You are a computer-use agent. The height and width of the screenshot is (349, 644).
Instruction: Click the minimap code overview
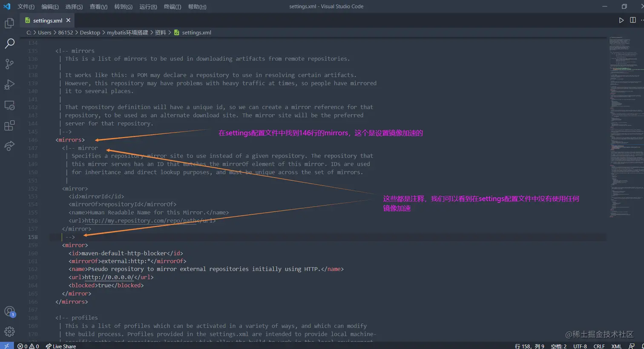626,128
